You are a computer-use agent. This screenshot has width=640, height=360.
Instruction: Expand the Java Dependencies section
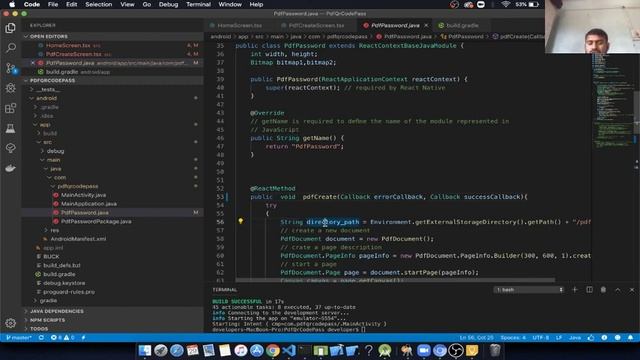(x=57, y=311)
